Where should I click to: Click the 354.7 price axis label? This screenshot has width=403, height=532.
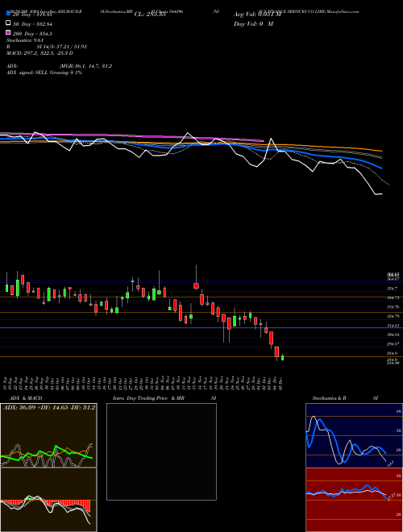coord(393,289)
